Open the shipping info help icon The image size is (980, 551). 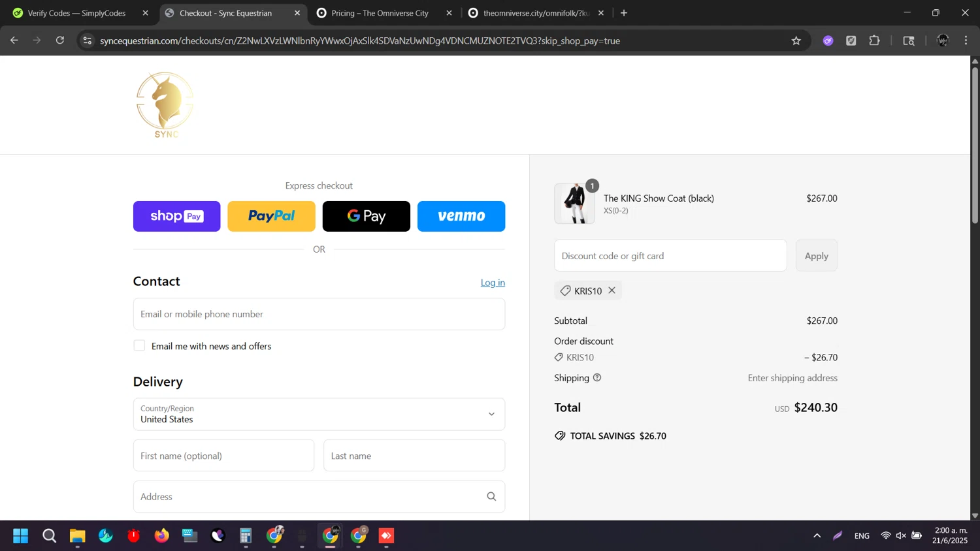coord(597,377)
